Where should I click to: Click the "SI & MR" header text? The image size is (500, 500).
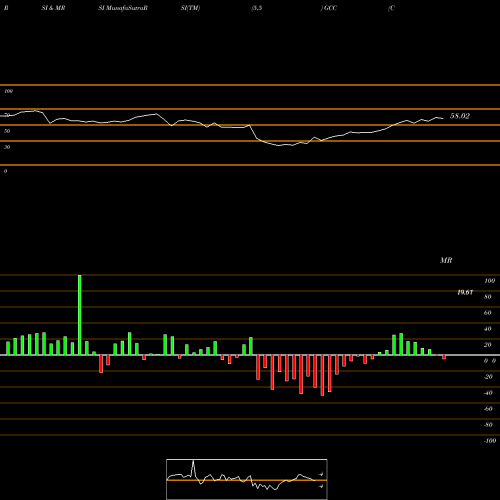click(53, 8)
